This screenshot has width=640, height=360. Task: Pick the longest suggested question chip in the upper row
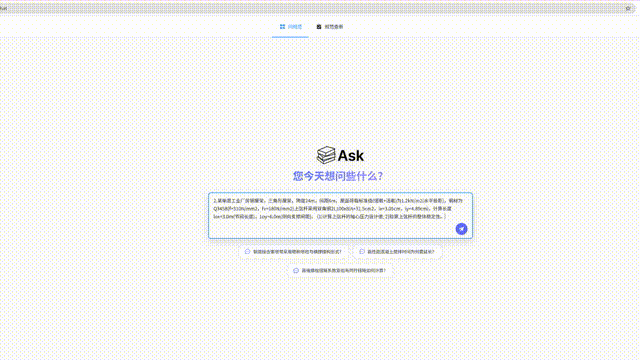pyautogui.click(x=293, y=252)
